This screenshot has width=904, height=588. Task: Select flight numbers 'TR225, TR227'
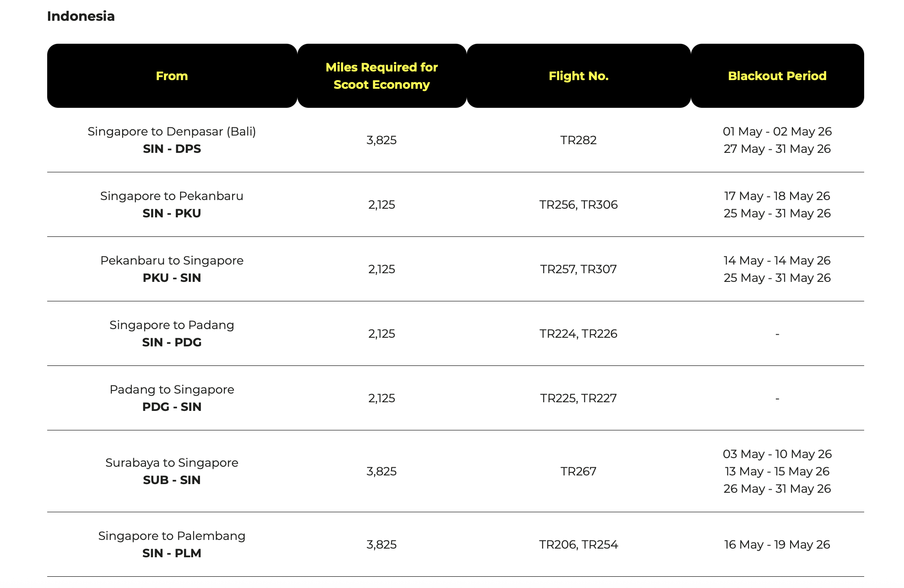point(578,398)
